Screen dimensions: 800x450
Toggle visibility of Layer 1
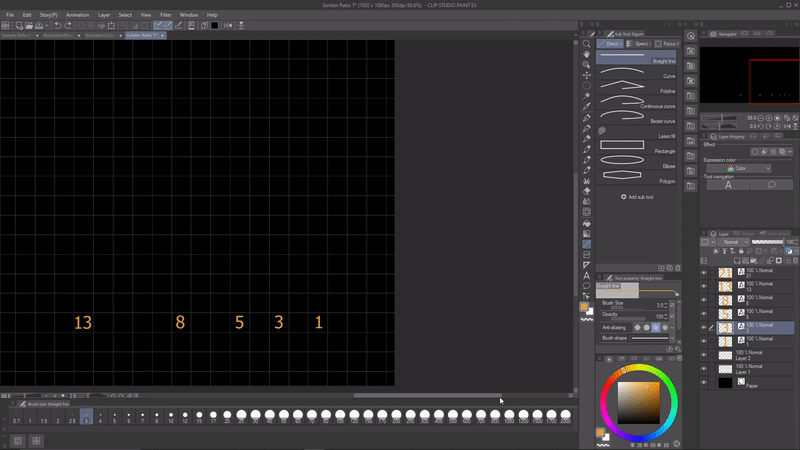704,369
